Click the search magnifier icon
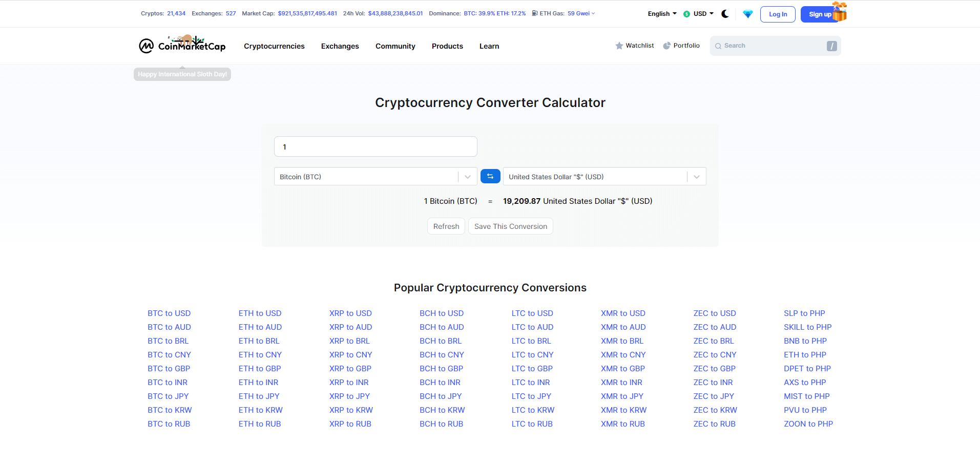The width and height of the screenshot is (980, 466). pyautogui.click(x=718, y=46)
